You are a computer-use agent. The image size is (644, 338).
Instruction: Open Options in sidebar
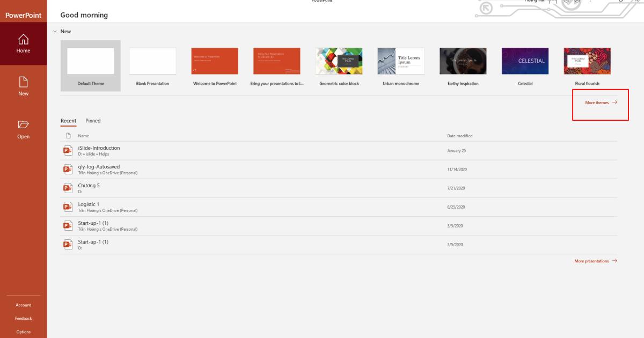click(24, 332)
